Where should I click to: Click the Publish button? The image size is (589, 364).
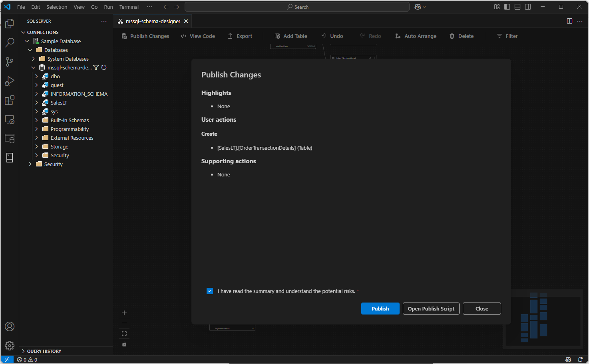(380, 309)
